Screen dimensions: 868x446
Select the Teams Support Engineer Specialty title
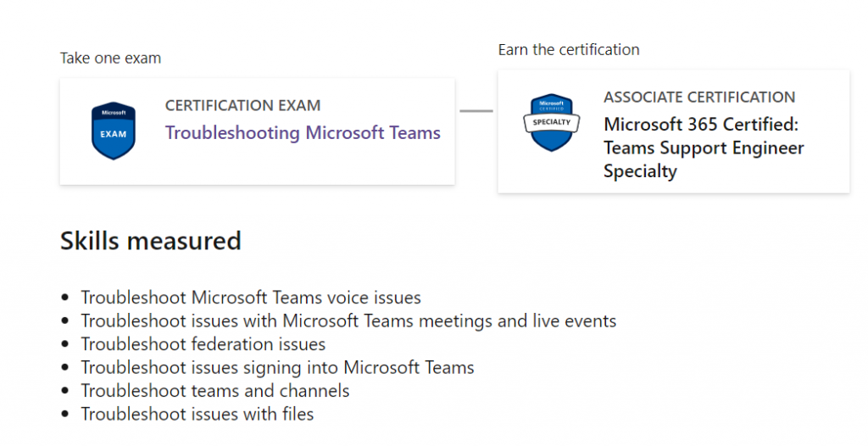(704, 148)
